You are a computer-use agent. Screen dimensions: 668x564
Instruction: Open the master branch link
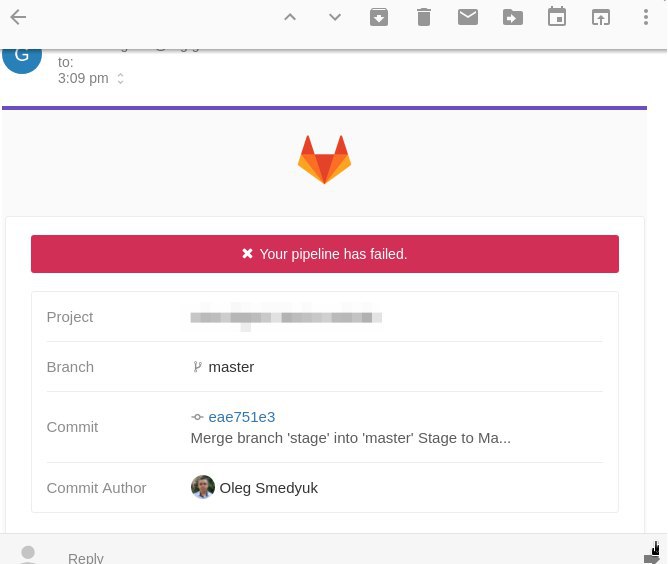coord(231,367)
